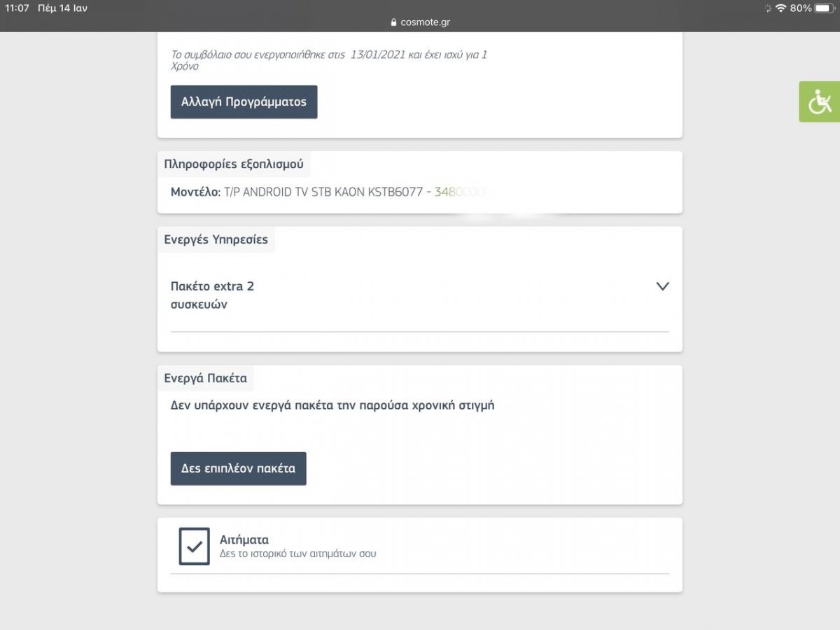Image resolution: width=840 pixels, height=630 pixels.
Task: Select the cosmote.gr address bar text
Action: coord(425,22)
